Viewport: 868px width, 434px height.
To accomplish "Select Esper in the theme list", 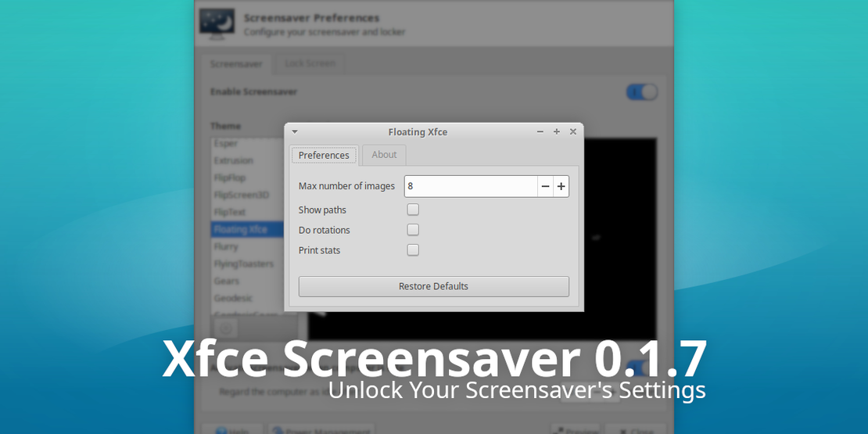I will click(247, 143).
